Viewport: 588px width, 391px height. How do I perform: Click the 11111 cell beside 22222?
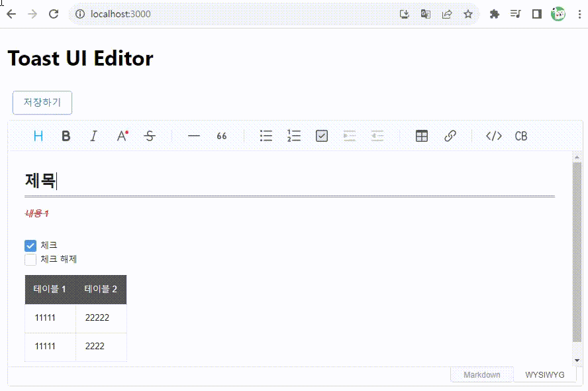coord(50,318)
